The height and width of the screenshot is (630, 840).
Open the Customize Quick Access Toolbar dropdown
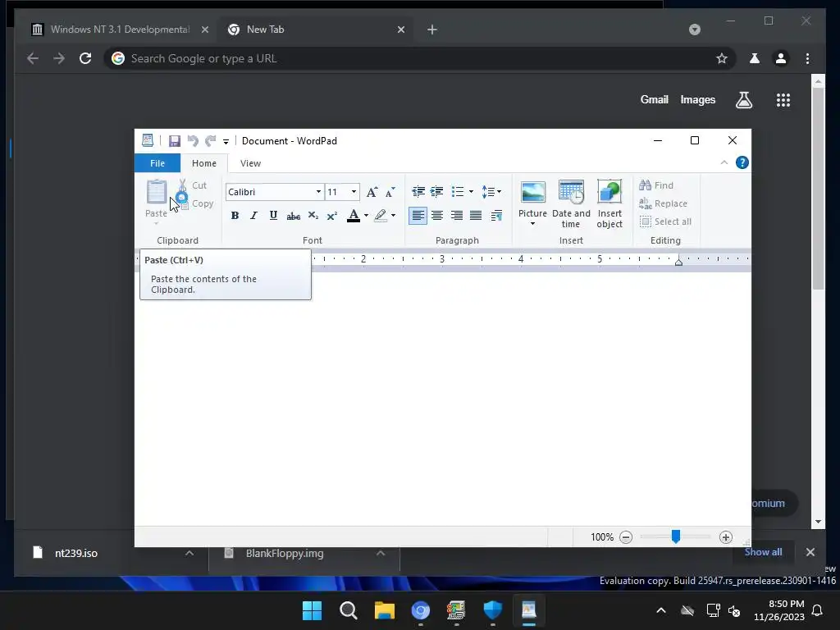click(226, 141)
